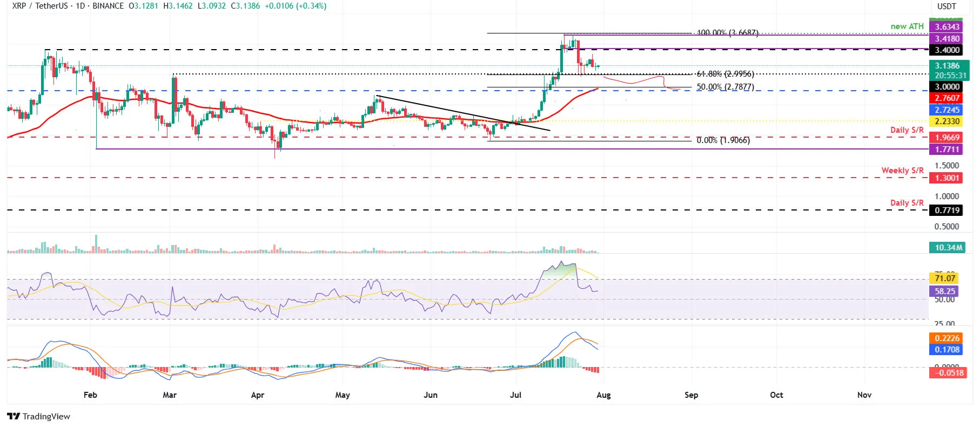This screenshot has width=980, height=428.
Task: Select the green 3.1386 current price label
Action: pyautogui.click(x=947, y=66)
